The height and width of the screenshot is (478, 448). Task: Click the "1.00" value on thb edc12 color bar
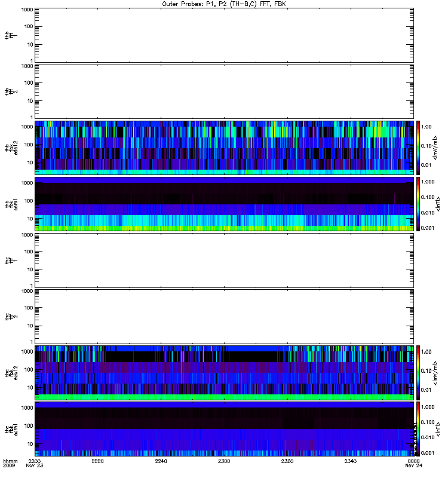426,127
